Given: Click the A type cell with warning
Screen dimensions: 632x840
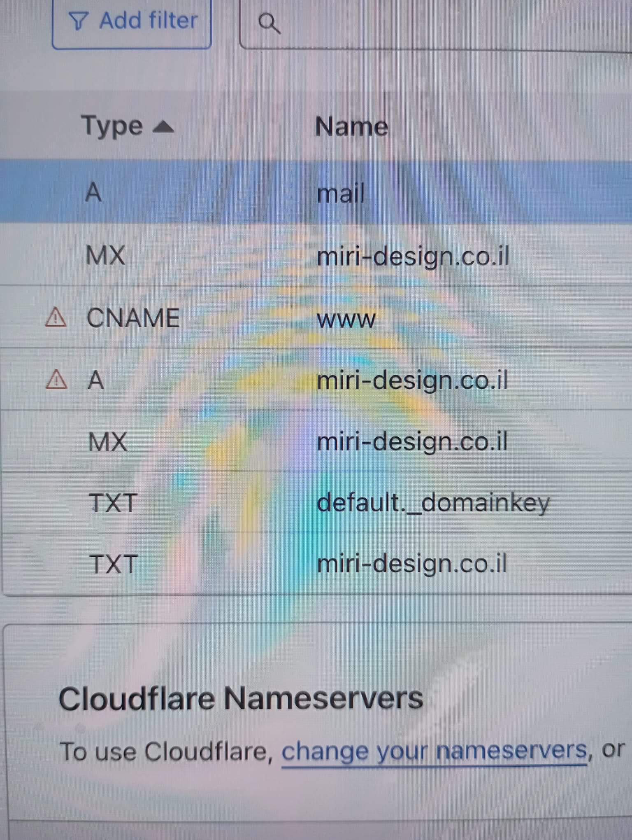Looking at the screenshot, I should [96, 380].
